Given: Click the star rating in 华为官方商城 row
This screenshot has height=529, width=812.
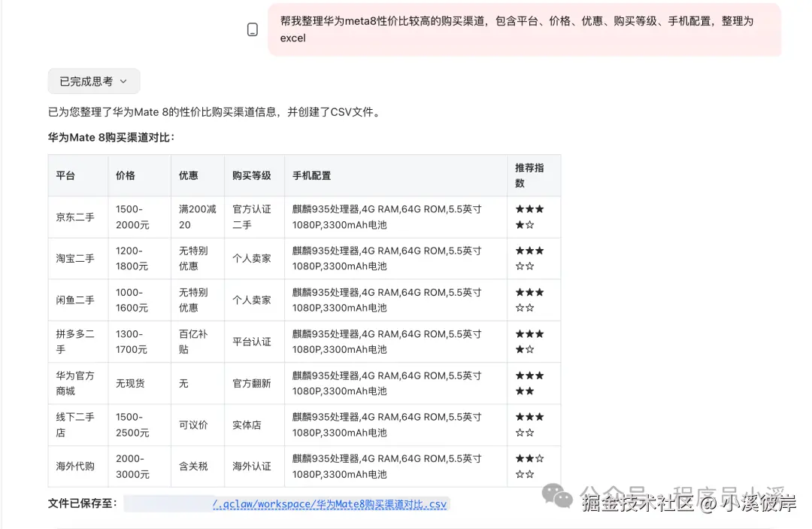Looking at the screenshot, I should (x=534, y=384).
